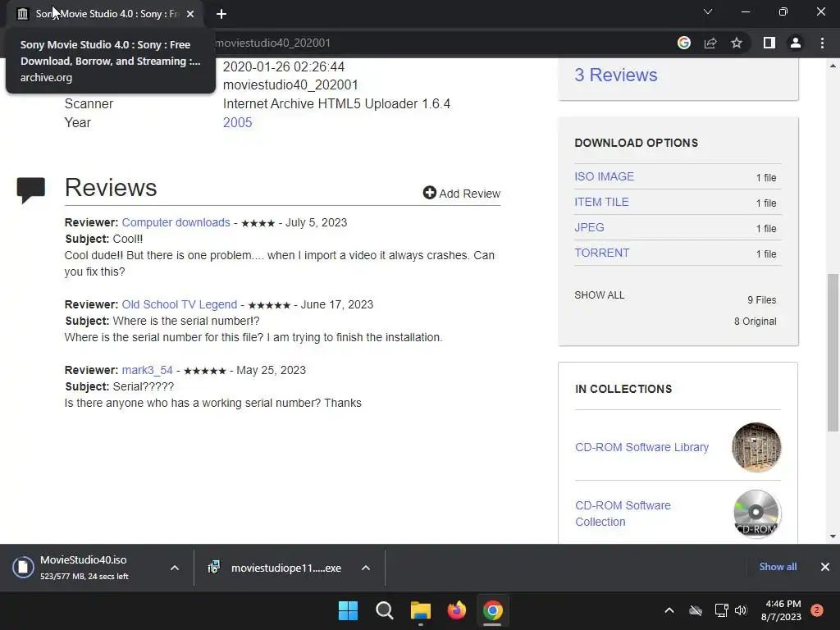This screenshot has width=840, height=630.
Task: Click the MovieStudio40.iso download item
Action: click(x=83, y=568)
